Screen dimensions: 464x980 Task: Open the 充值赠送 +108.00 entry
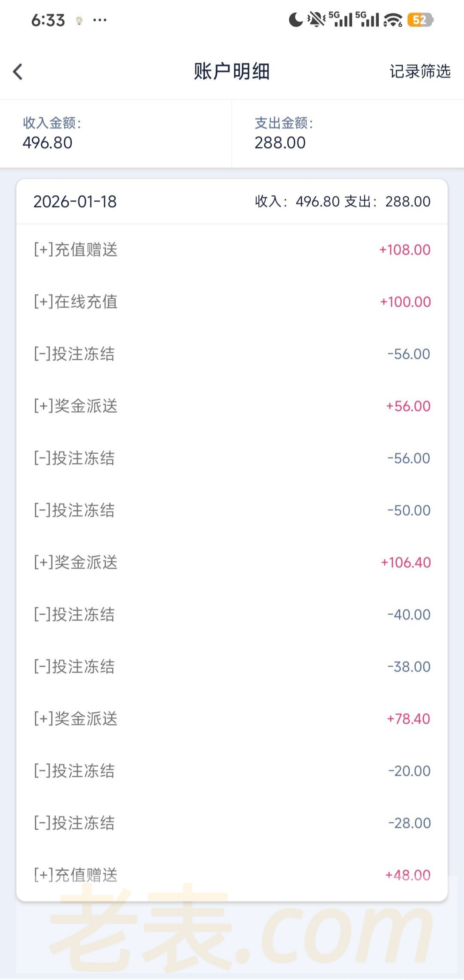point(232,250)
